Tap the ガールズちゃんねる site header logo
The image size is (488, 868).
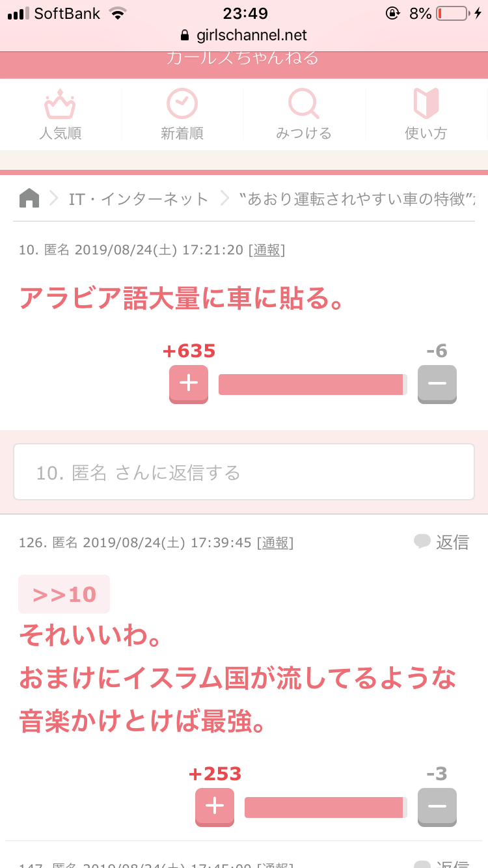243,59
